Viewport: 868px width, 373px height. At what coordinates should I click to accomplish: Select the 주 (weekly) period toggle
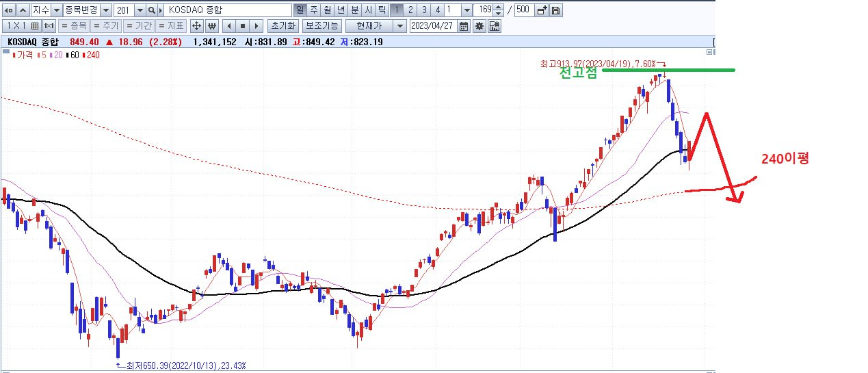point(313,10)
